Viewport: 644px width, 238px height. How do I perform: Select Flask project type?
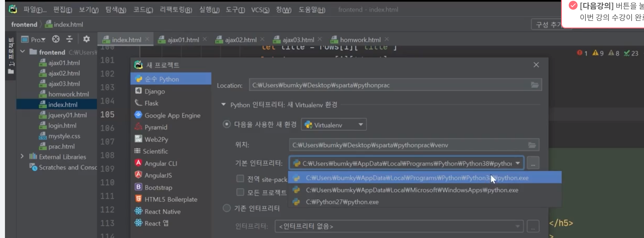coord(171,103)
